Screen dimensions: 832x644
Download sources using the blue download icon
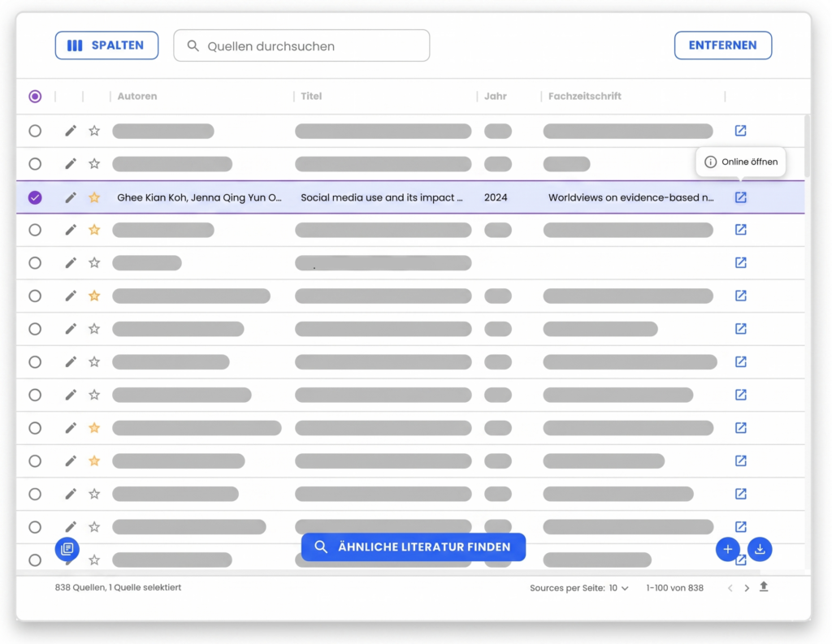coord(760,549)
